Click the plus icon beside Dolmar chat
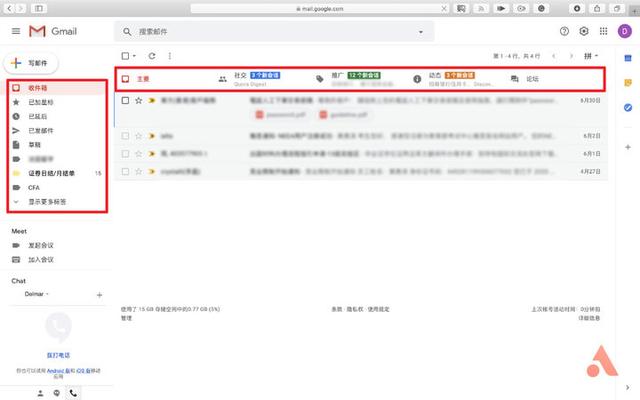 pyautogui.click(x=99, y=295)
